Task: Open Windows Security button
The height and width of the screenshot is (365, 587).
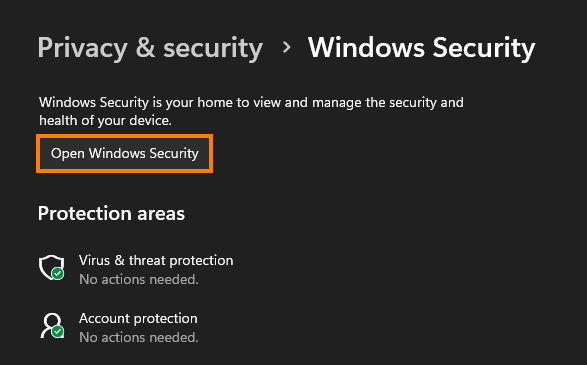Action: click(125, 153)
